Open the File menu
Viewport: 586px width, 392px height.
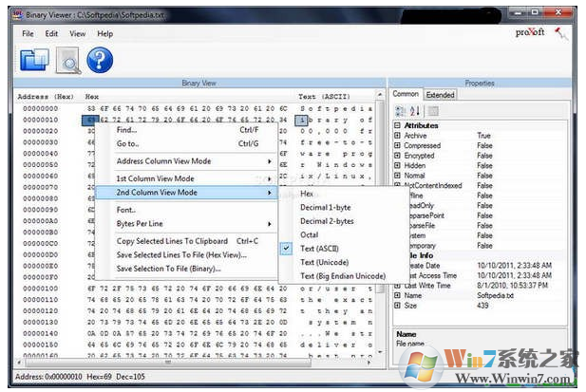[28, 33]
